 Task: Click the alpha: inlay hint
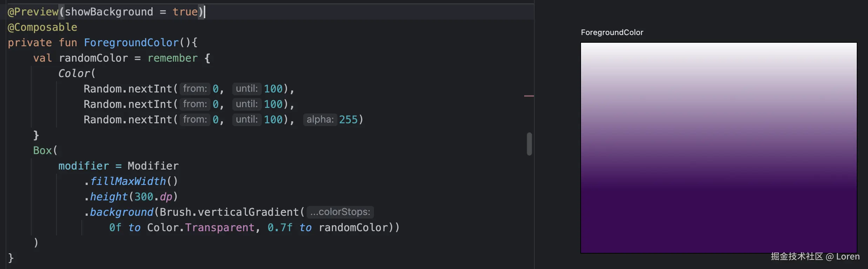point(320,120)
